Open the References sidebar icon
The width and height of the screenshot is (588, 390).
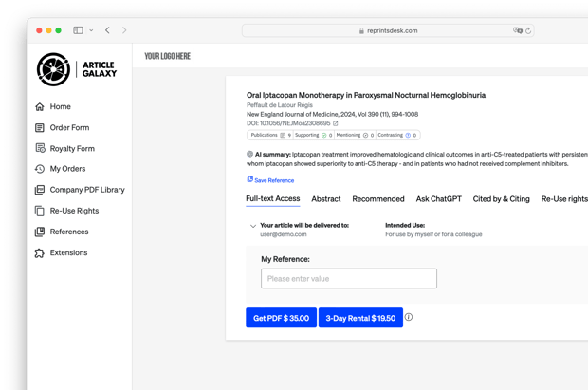(40, 232)
